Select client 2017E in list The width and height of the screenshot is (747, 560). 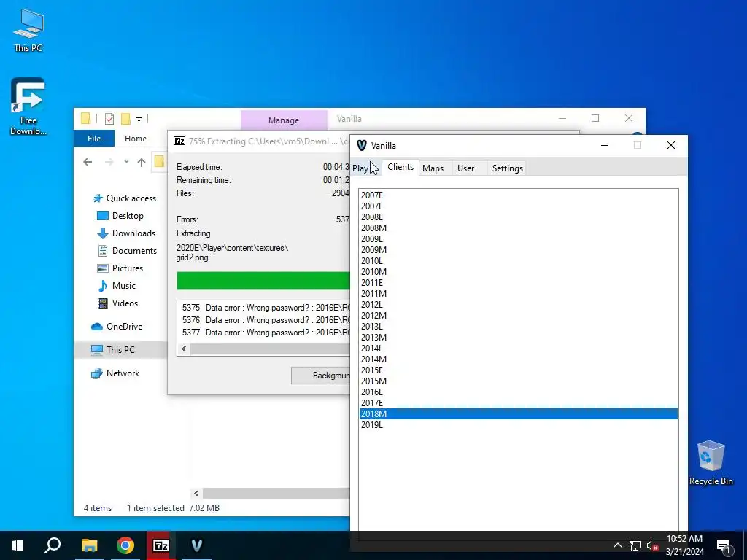519,403
